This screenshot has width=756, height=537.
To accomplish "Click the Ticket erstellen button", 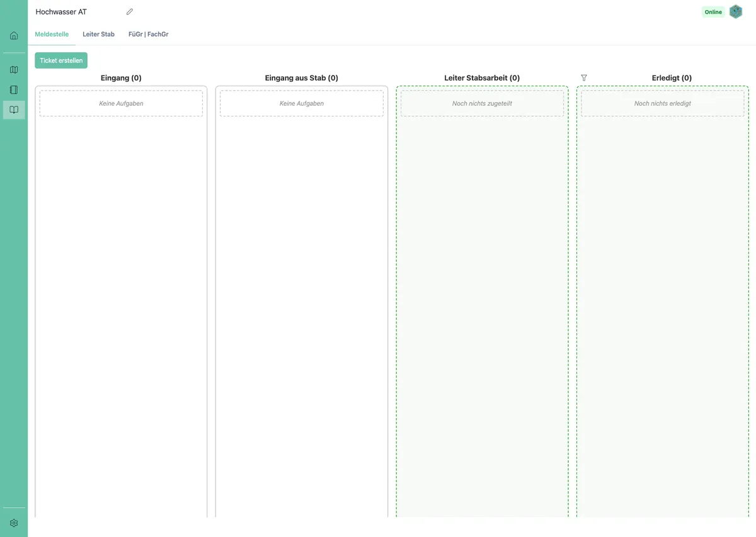I will pyautogui.click(x=61, y=60).
